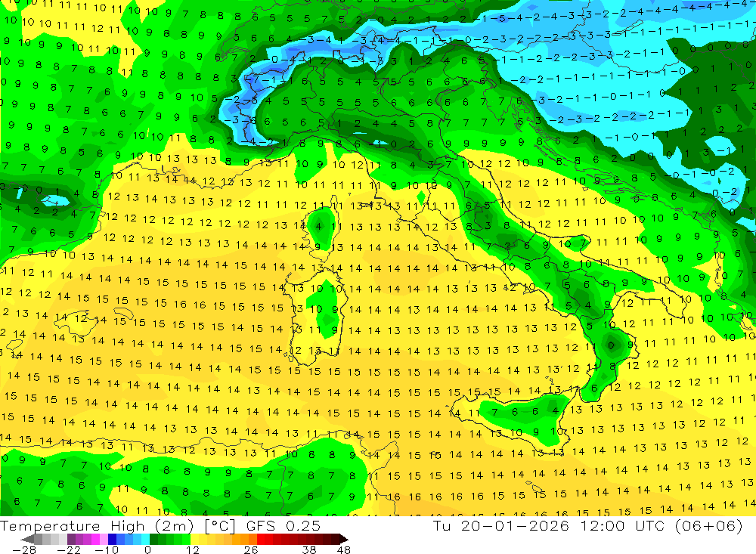Click the bright red segment of color scale
This screenshot has width=756, height=554.
261,539
